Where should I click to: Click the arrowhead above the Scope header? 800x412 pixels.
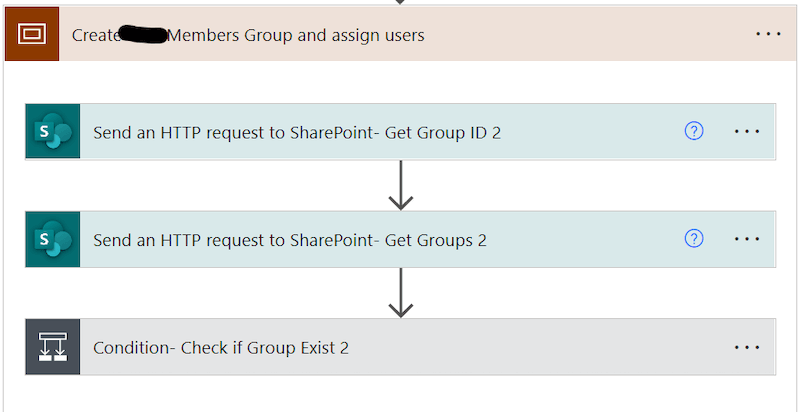pyautogui.click(x=401, y=2)
